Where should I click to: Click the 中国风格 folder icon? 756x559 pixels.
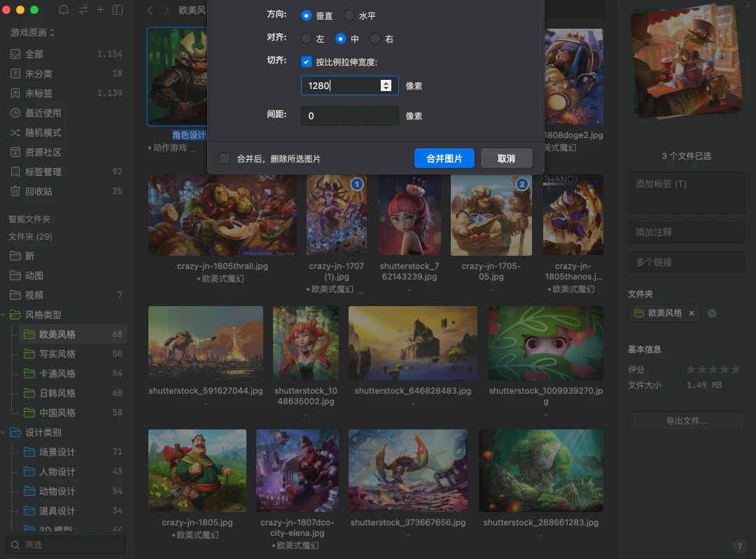click(29, 413)
